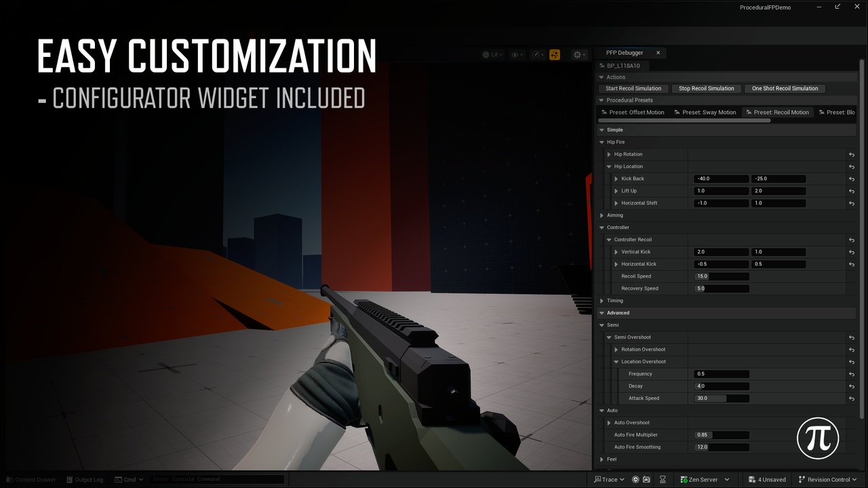Open the viewport settings gear dropdown
Image resolution: width=868 pixels, height=488 pixels.
tap(580, 55)
